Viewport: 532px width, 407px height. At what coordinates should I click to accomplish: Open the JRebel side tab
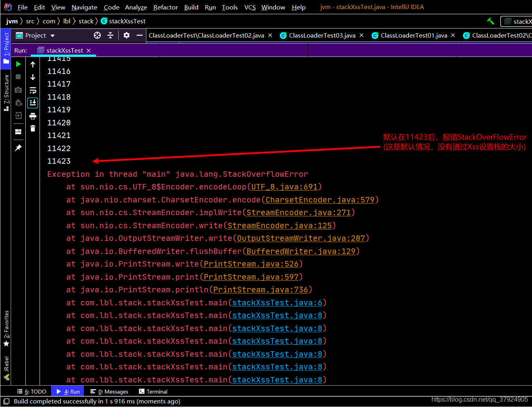6,369
